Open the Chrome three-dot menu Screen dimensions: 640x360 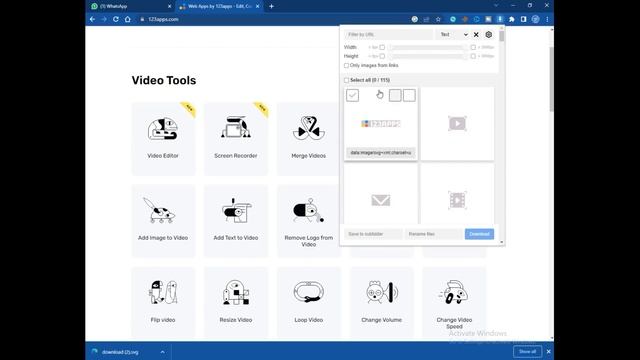point(547,19)
